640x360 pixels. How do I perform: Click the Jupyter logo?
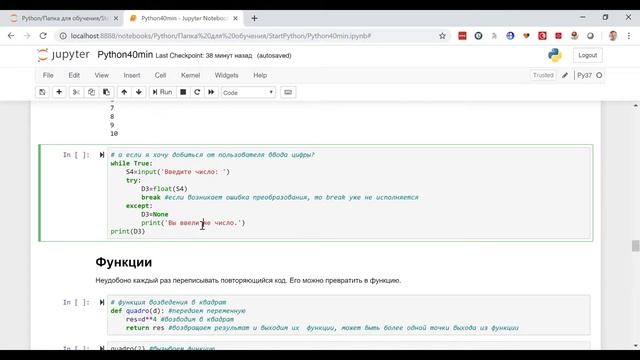tap(63, 55)
